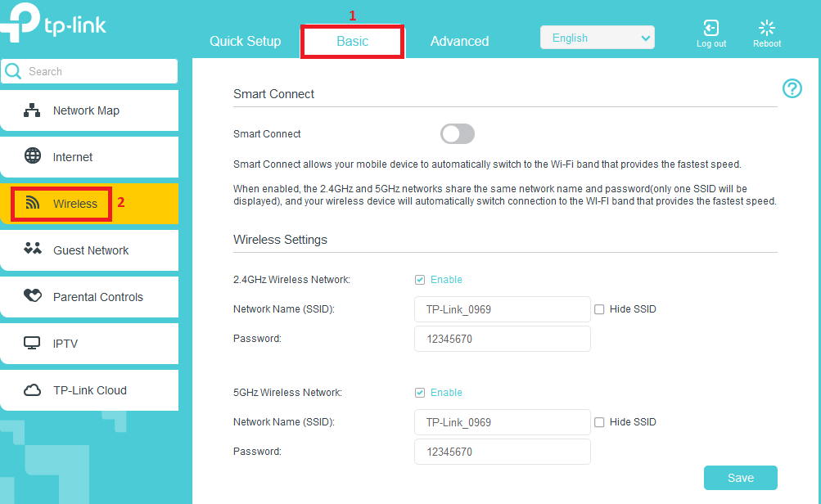Check Hide SSID for the 5GHz network
821x504 pixels.
(x=598, y=421)
